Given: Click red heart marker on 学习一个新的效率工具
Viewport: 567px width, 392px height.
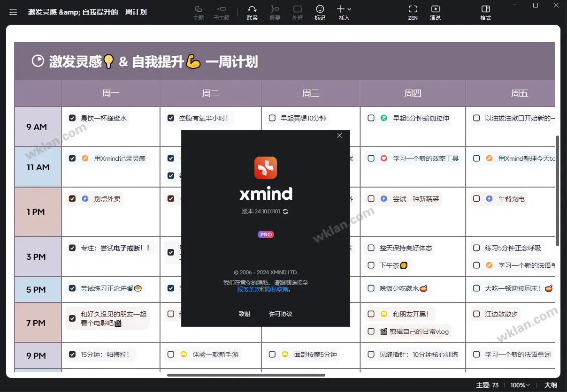Looking at the screenshot, I should click(384, 158).
